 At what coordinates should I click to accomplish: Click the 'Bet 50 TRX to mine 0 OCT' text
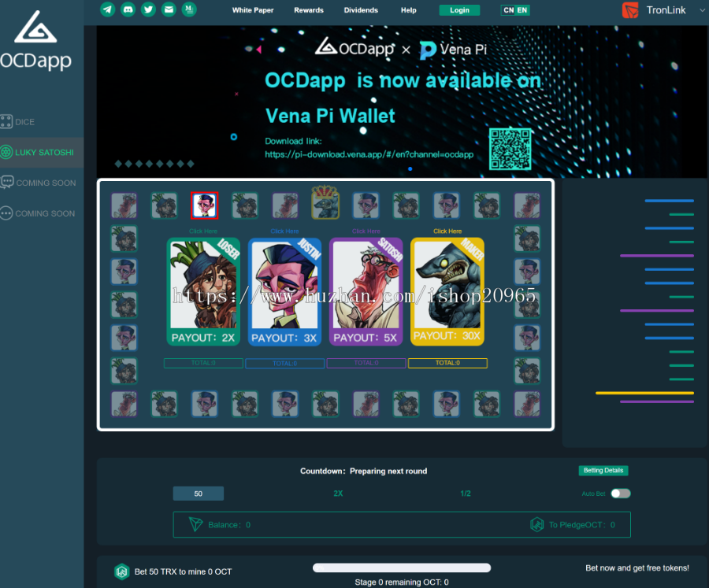(183, 571)
